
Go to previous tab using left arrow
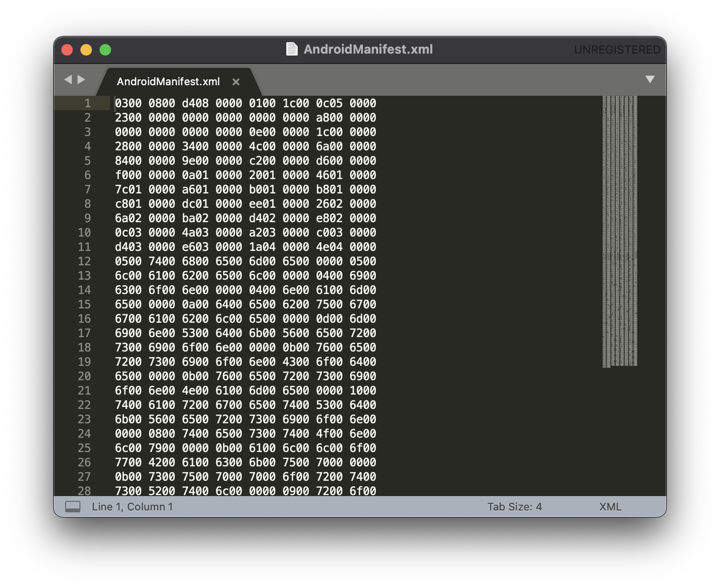coord(68,79)
